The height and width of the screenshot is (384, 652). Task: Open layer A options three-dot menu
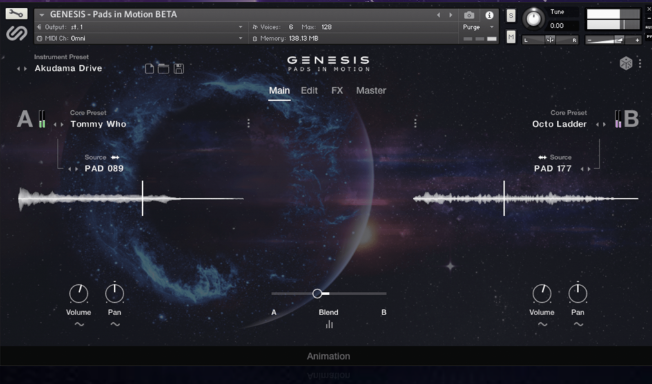tap(249, 123)
